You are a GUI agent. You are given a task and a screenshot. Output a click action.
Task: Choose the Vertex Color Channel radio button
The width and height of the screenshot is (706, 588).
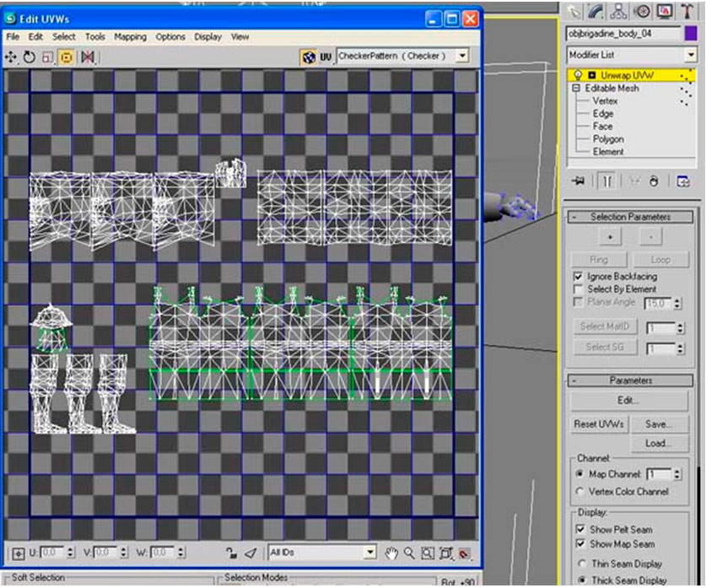coord(579,492)
